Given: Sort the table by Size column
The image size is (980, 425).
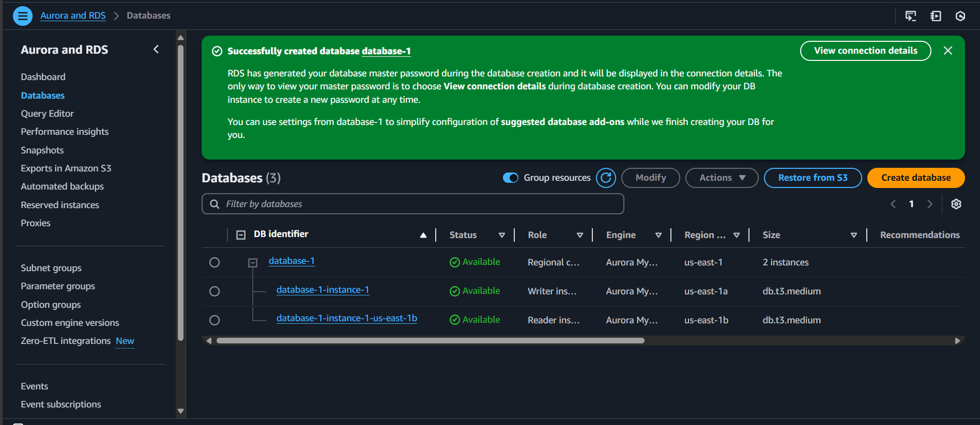Looking at the screenshot, I should pos(854,235).
